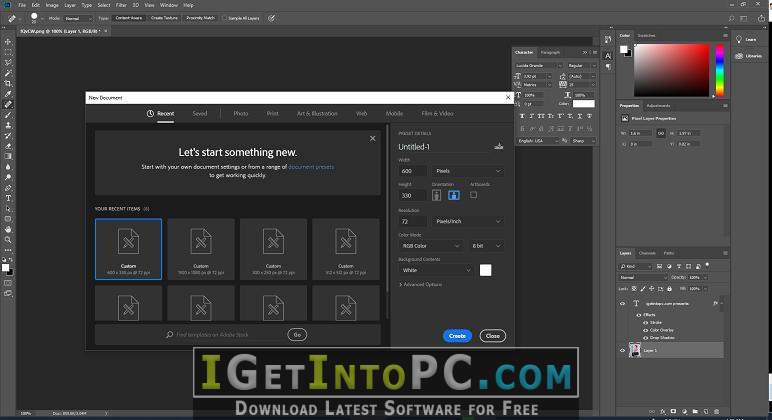Viewport: 772px width, 420px height.
Task: Select the Gradient tool
Action: pyautogui.click(x=8, y=156)
